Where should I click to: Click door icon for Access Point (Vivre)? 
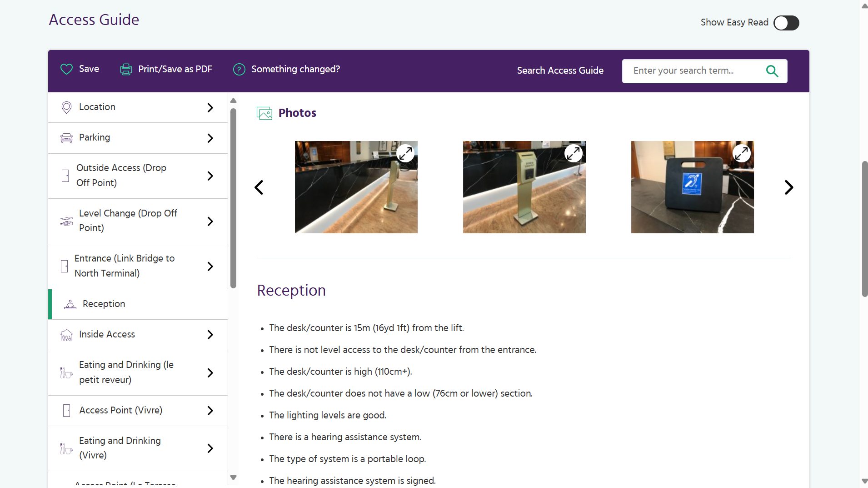click(66, 411)
